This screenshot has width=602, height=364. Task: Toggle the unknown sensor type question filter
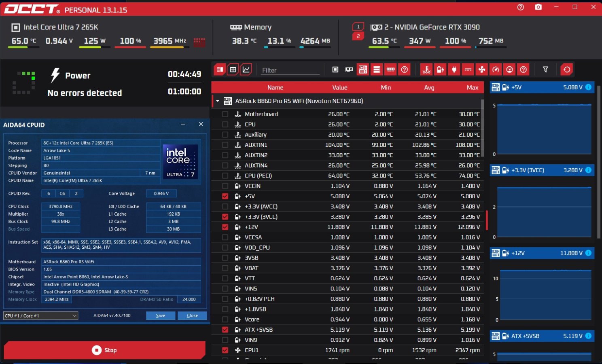[523, 70]
